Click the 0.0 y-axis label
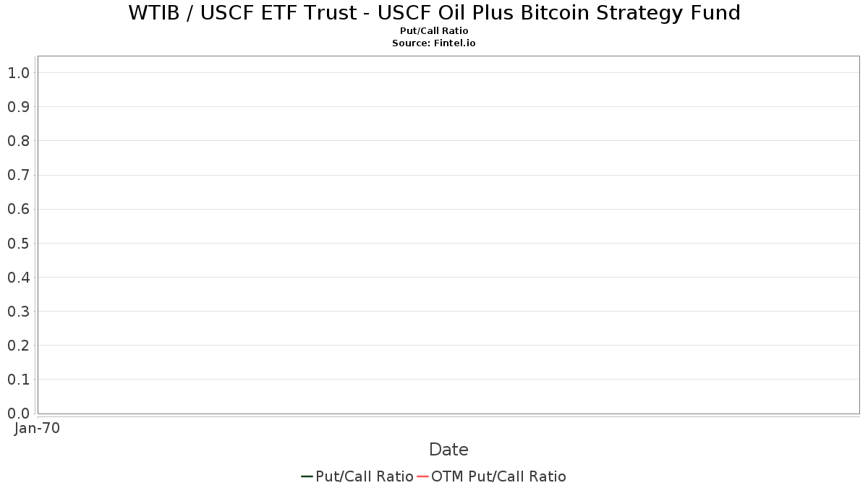868x488 pixels. [x=18, y=414]
